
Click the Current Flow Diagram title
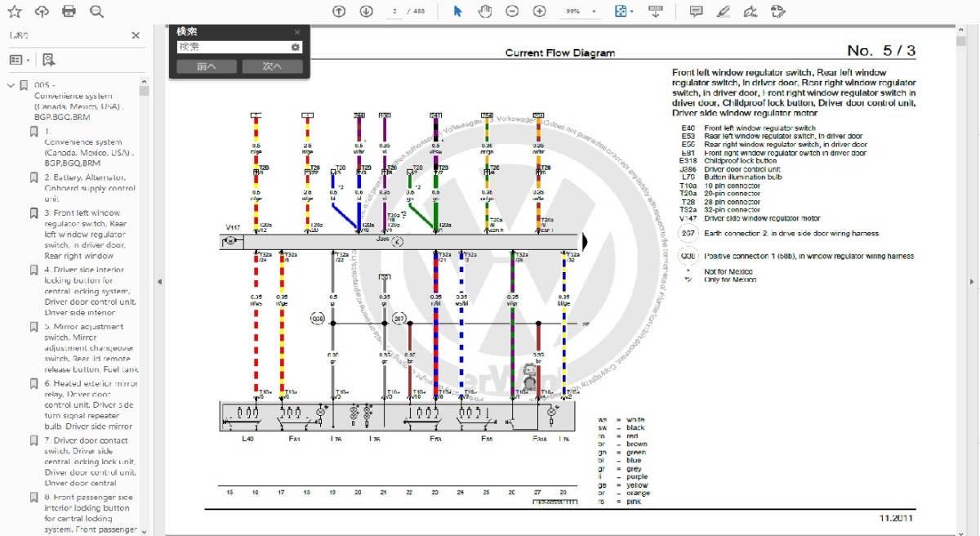click(x=559, y=53)
